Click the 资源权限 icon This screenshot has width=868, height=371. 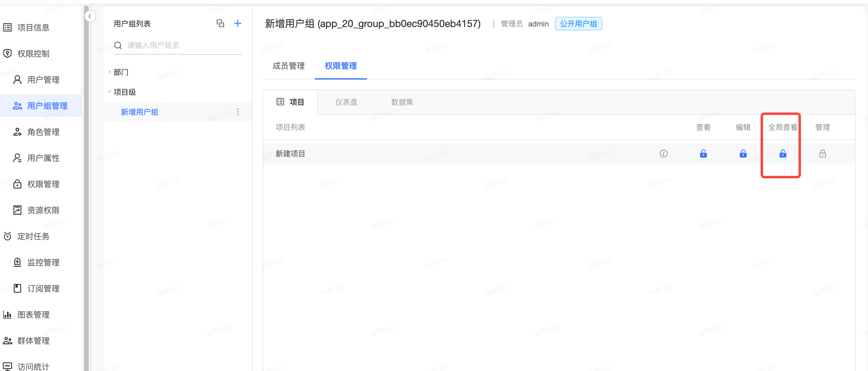(x=17, y=210)
